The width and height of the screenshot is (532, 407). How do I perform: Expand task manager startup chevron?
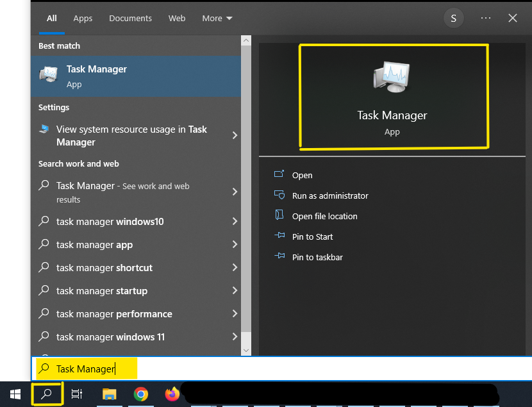[235, 290]
